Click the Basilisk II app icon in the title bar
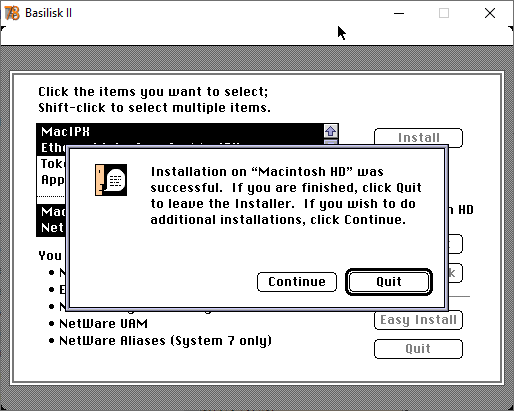Viewport: 514px width, 411px height. coord(12,13)
